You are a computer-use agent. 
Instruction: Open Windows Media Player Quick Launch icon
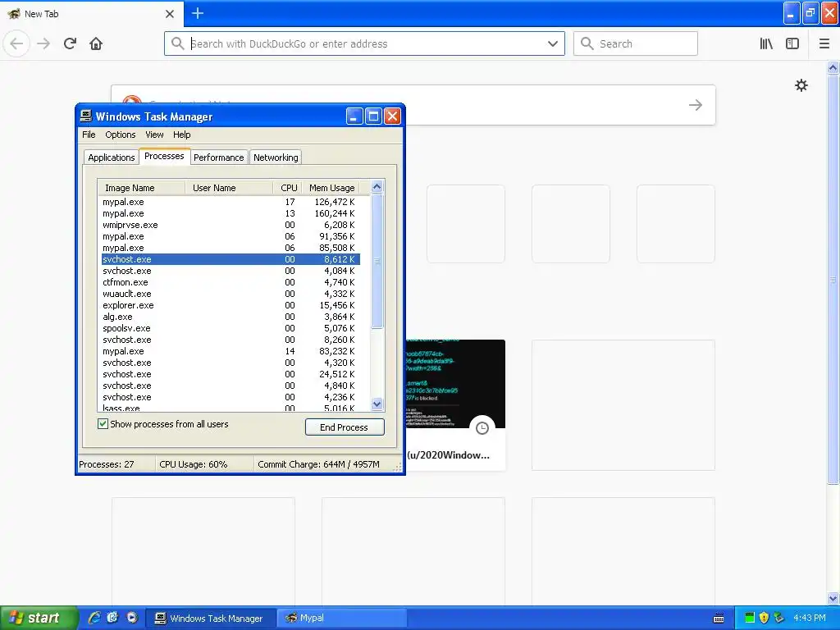pos(132,618)
